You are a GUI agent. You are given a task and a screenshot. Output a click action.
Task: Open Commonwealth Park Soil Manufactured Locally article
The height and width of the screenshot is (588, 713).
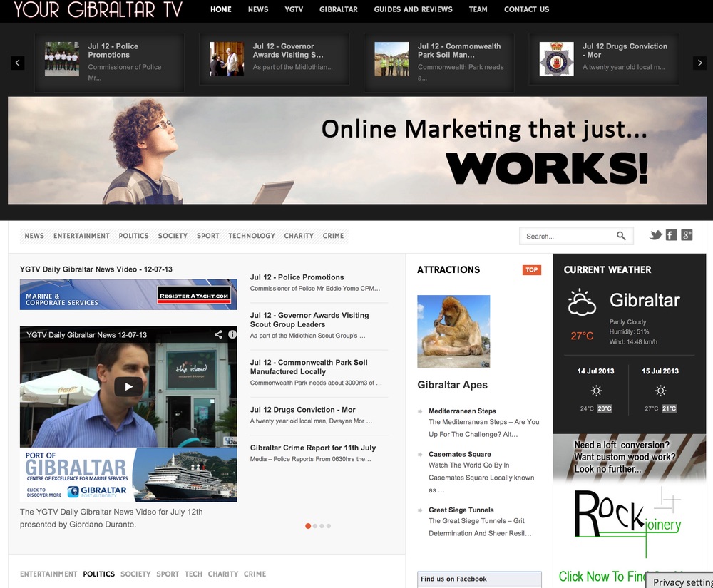pyautogui.click(x=309, y=367)
